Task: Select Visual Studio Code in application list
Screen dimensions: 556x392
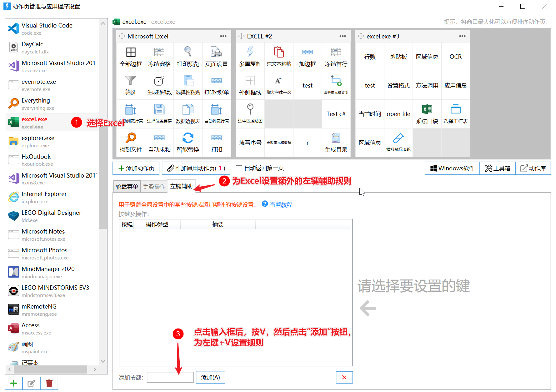Action: [53, 28]
